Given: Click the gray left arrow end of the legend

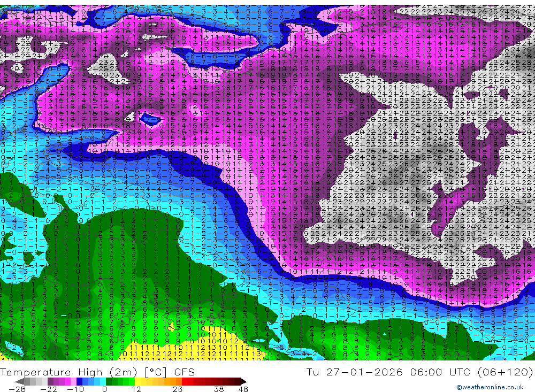Looking at the screenshot, I should (x=19, y=381).
